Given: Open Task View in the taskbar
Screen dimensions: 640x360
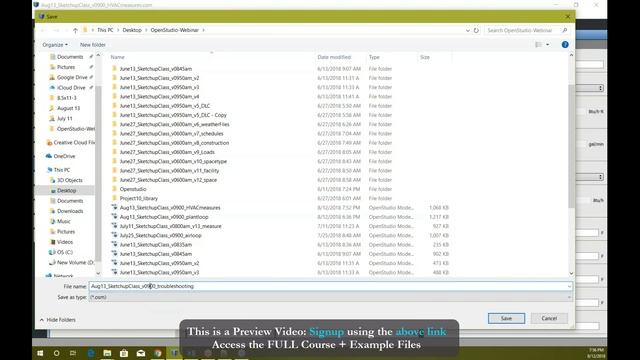Looking at the screenshot, I should tap(73, 353).
